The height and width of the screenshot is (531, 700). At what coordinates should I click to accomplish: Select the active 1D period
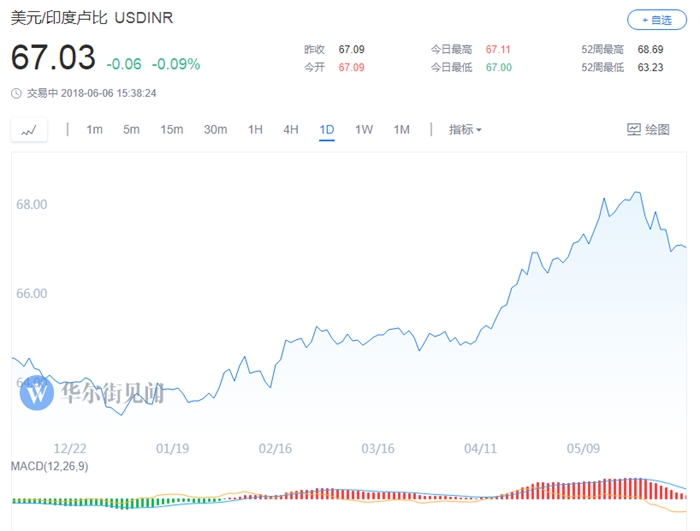point(327,129)
